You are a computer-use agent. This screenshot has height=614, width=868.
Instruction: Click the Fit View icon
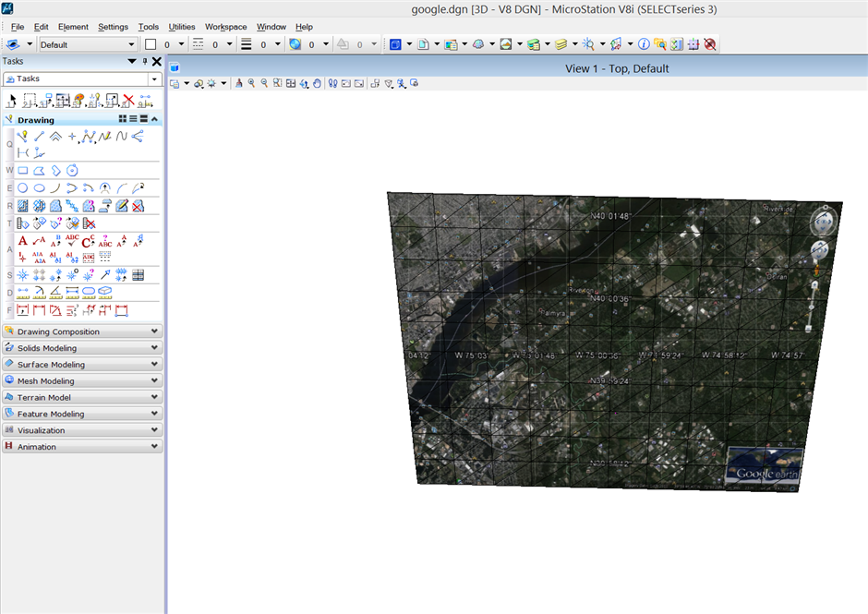[291, 83]
